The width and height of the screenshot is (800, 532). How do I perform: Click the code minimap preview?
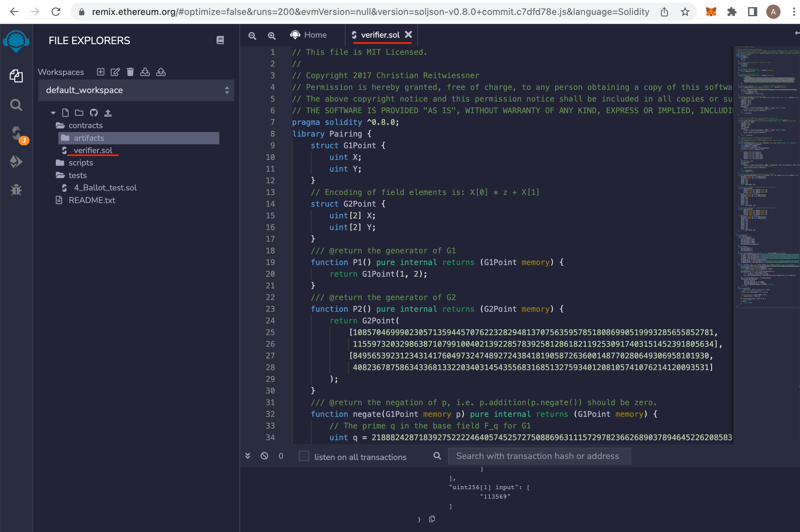pyautogui.click(x=766, y=177)
